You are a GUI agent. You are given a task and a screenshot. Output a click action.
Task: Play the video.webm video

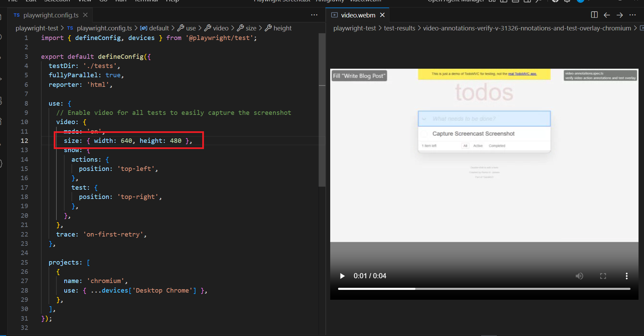point(342,276)
